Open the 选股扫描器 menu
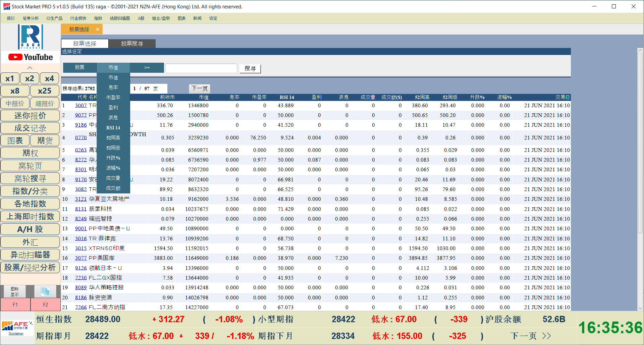 tap(120, 18)
